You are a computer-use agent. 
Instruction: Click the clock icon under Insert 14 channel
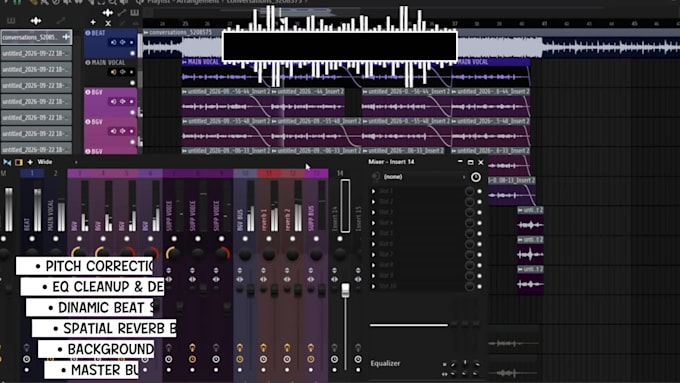[x=334, y=359]
